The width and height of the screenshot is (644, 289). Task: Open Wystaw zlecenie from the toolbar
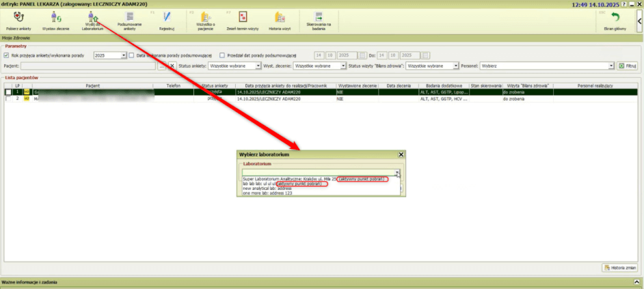tap(57, 18)
